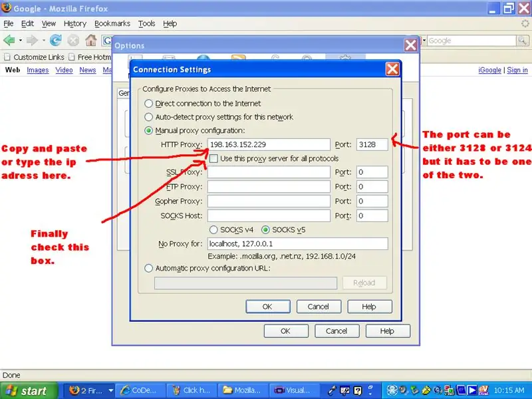532x399 pixels.
Task: Click the Example .mozilla.org text line
Action: [x=281, y=256]
